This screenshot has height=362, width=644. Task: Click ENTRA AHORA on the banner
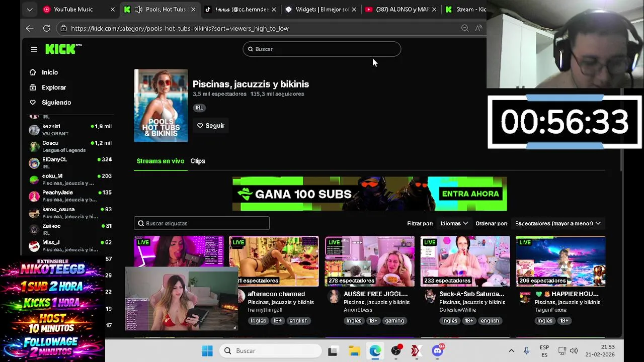point(470,194)
